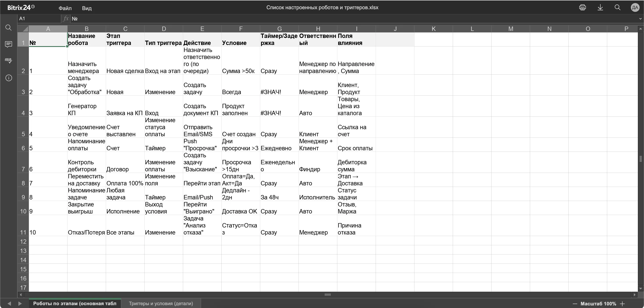Select header cell Поля влияния
This screenshot has width=644, height=308.
[x=356, y=39]
